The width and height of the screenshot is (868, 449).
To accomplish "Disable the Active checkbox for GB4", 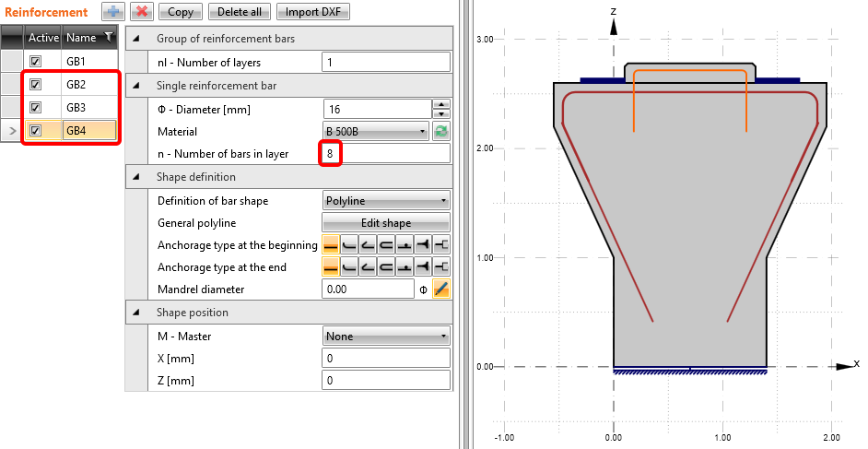I will coord(35,131).
